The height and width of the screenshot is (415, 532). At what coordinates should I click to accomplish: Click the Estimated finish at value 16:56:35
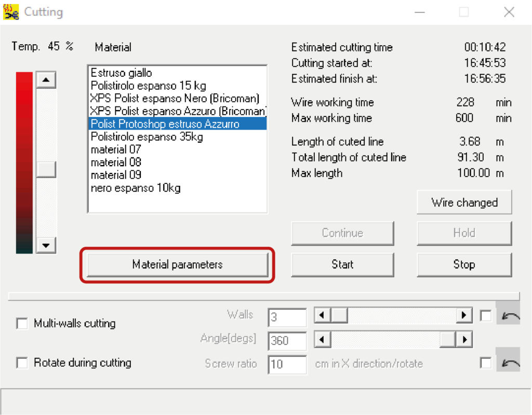[x=485, y=78]
